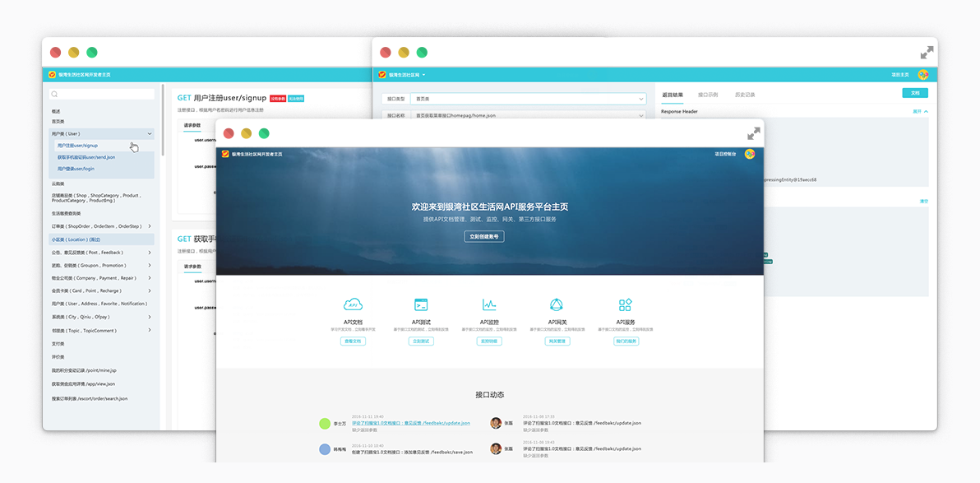Collapse the Response Header via 展开 toggle
Screen dimensions: 980x483
click(920, 111)
